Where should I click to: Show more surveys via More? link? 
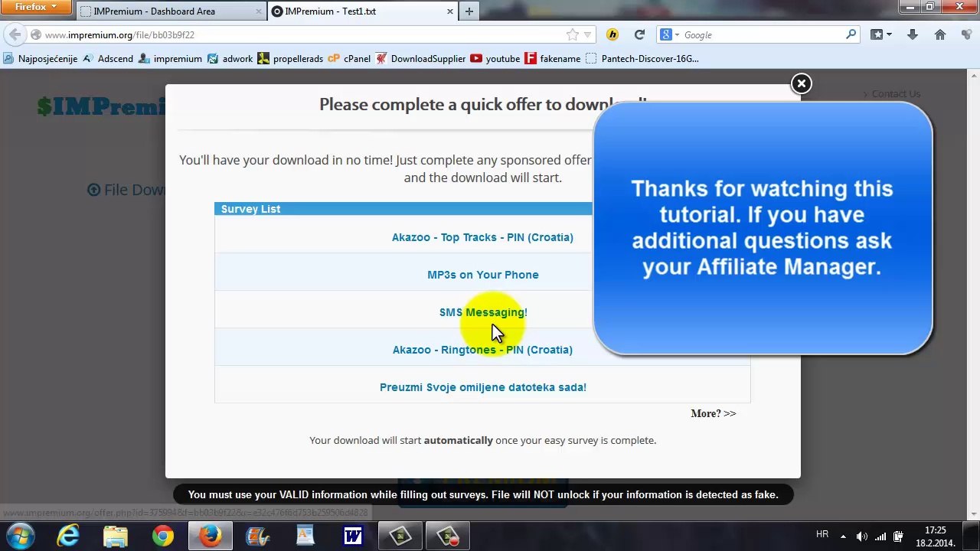tap(713, 413)
